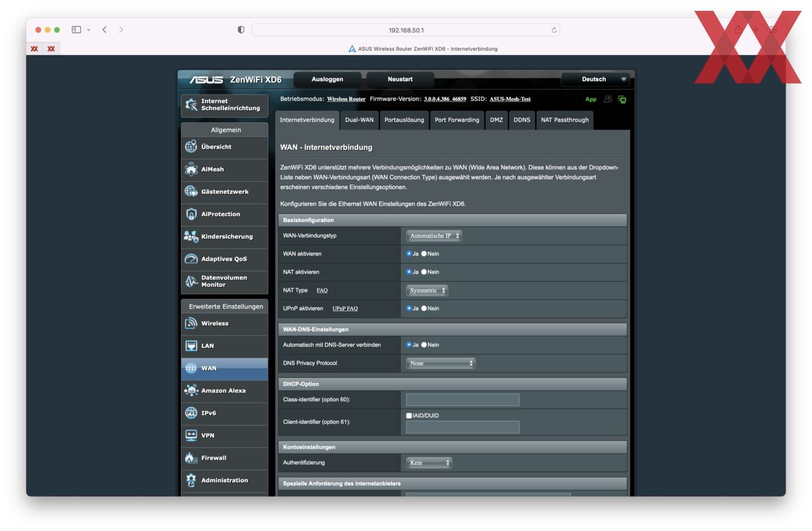Enable the IAID/DUID checkbox
The width and height of the screenshot is (812, 531).
click(x=409, y=416)
